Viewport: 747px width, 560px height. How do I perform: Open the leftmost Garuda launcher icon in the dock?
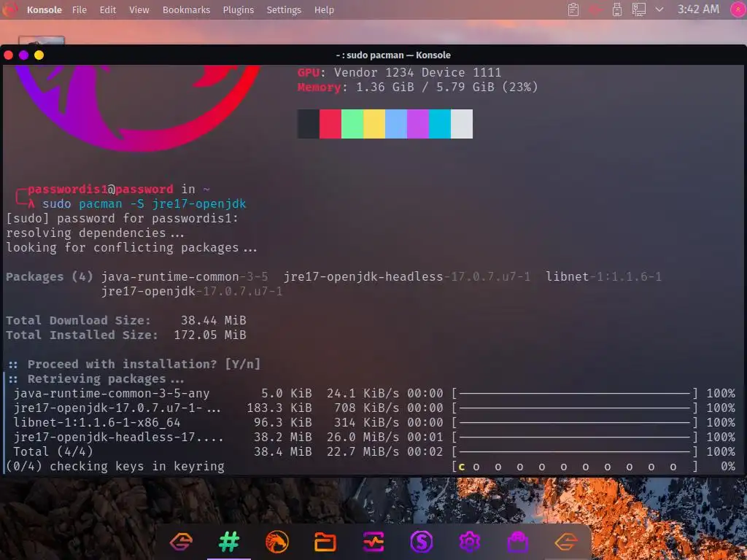pyautogui.click(x=181, y=542)
